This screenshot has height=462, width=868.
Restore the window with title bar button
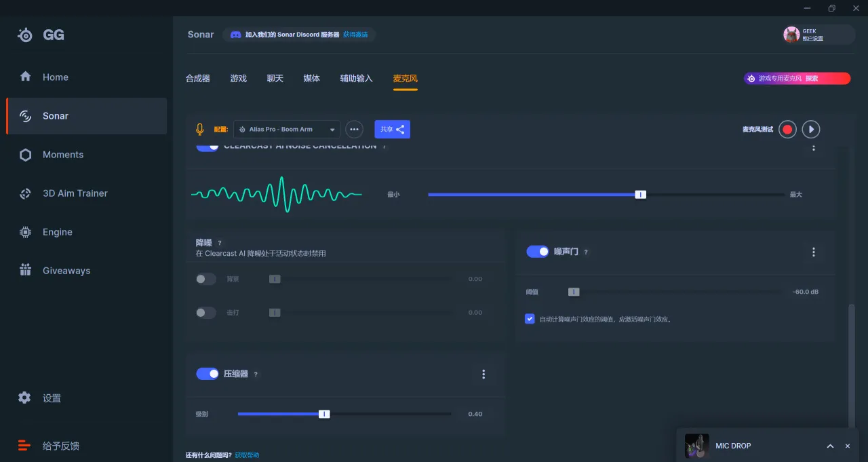pyautogui.click(x=831, y=8)
